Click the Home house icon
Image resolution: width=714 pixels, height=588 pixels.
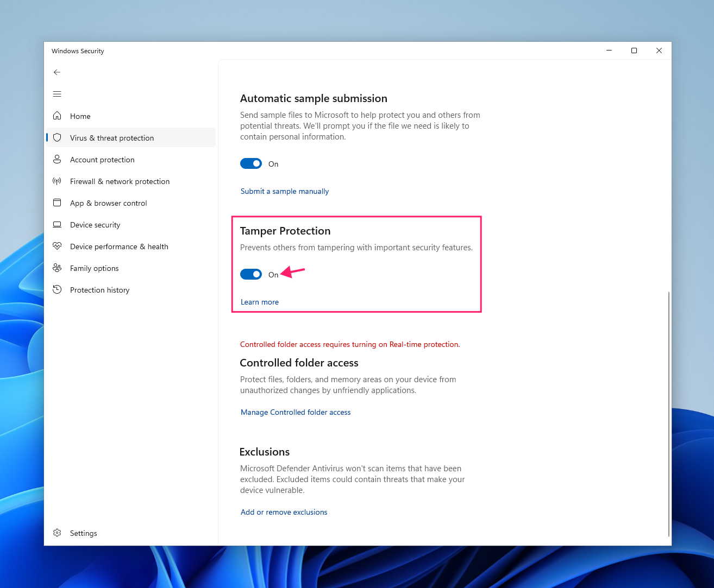pos(57,116)
